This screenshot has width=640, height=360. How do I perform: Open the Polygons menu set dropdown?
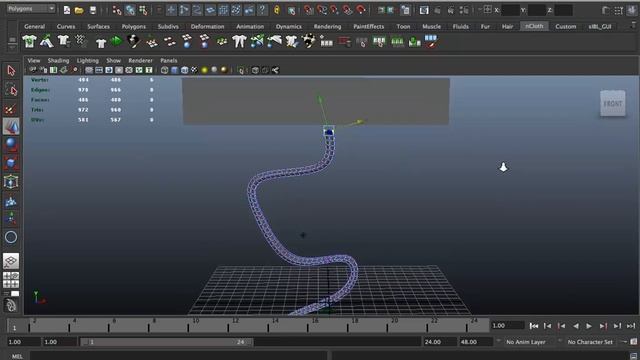[x=31, y=9]
